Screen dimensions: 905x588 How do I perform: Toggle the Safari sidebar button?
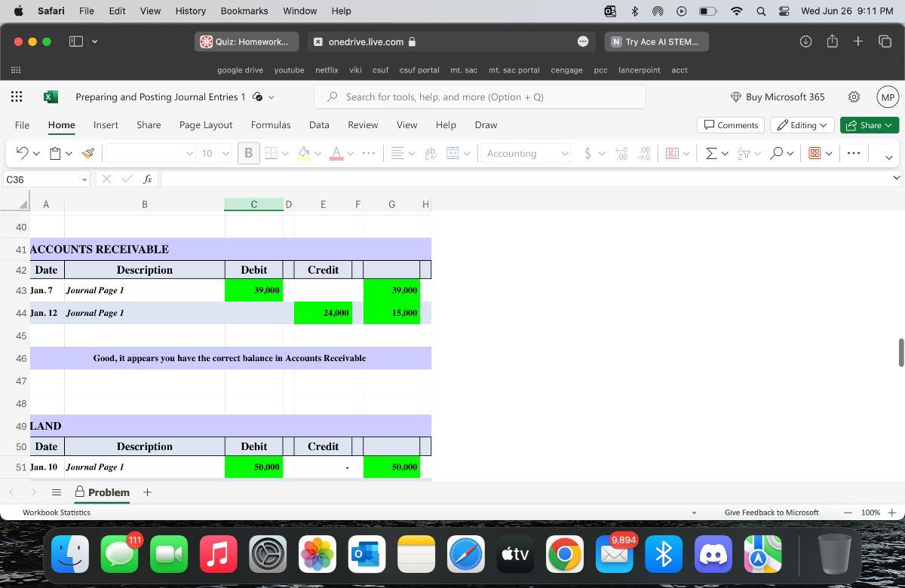[76, 41]
